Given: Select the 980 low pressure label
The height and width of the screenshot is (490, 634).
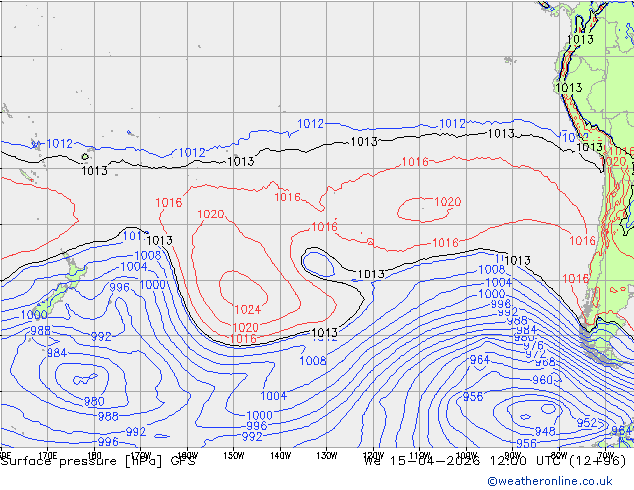Looking at the screenshot, I should (x=94, y=401).
